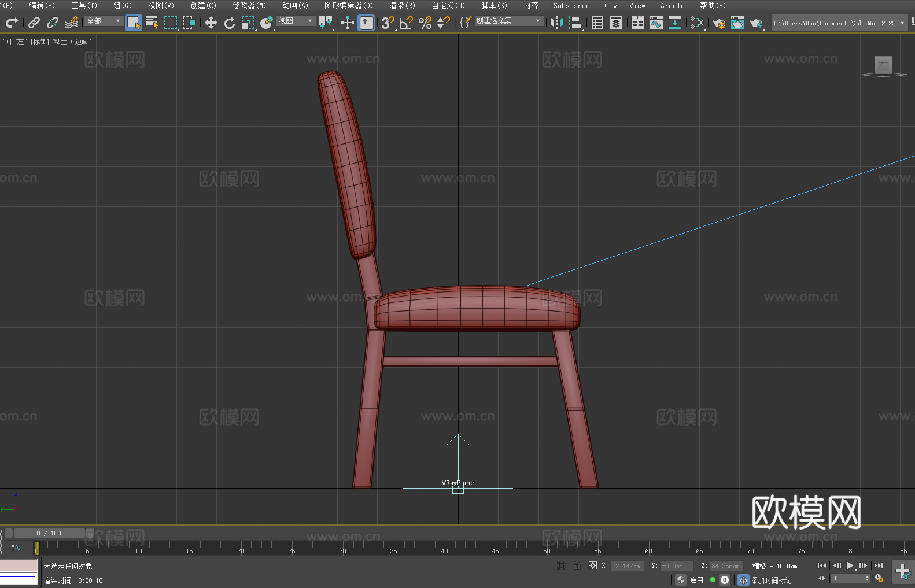Click 添加时间标记 add time tag
This screenshot has height=588, width=915.
point(771,580)
